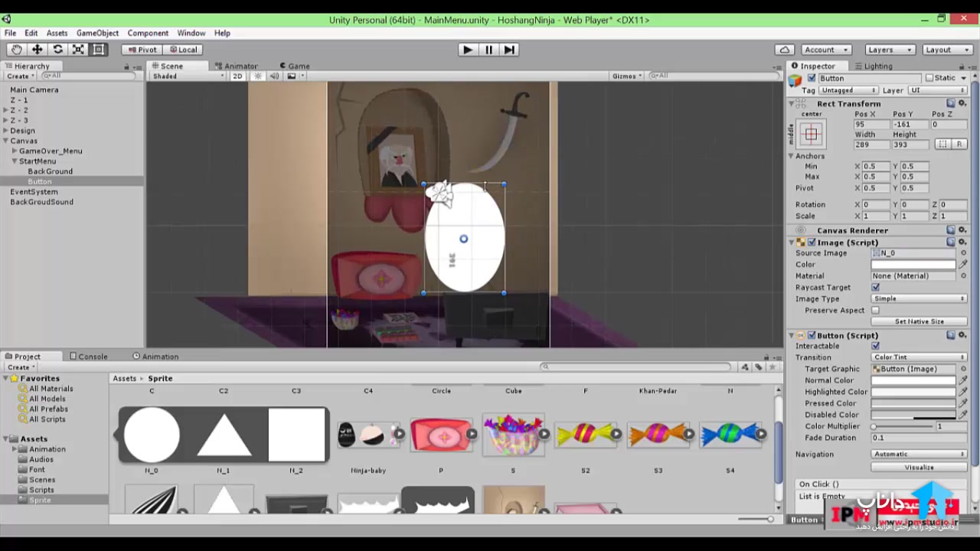Select the Scale tool in the toolbar

click(x=78, y=50)
